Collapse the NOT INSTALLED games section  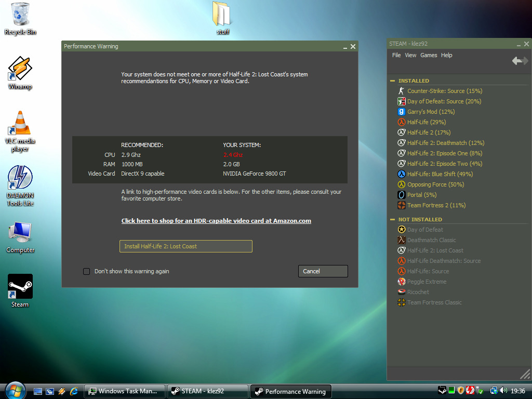[x=393, y=220]
